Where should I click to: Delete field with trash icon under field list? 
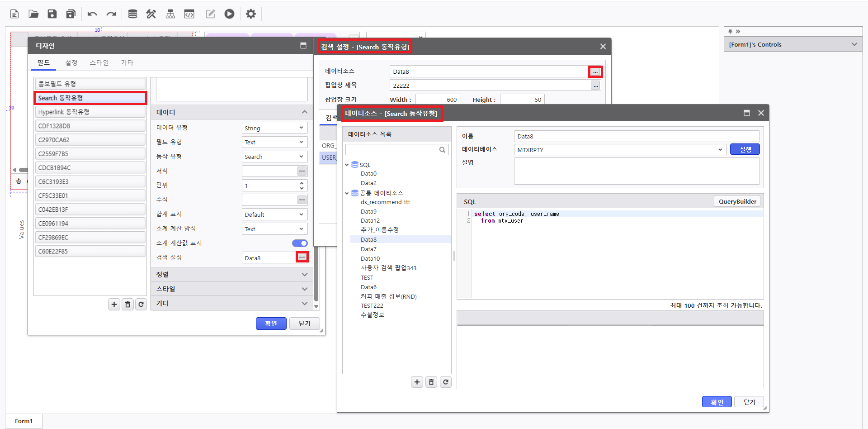(127, 305)
